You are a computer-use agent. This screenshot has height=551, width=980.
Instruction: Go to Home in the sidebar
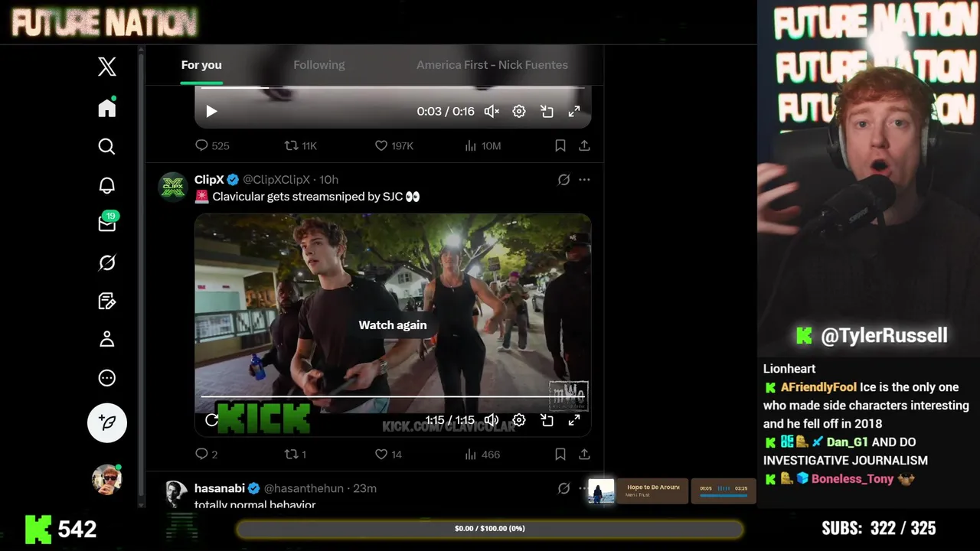coord(107,108)
